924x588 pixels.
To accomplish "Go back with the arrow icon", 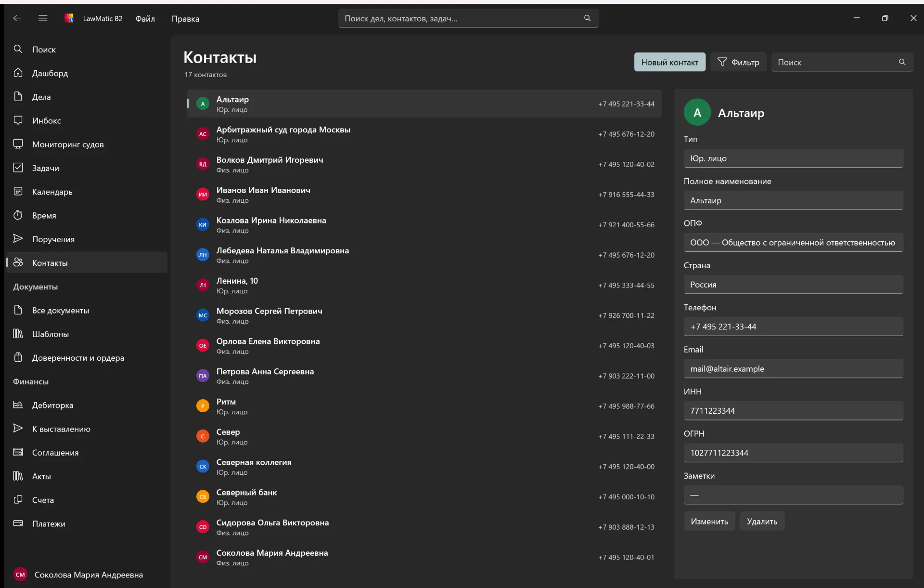I will 17,18.
